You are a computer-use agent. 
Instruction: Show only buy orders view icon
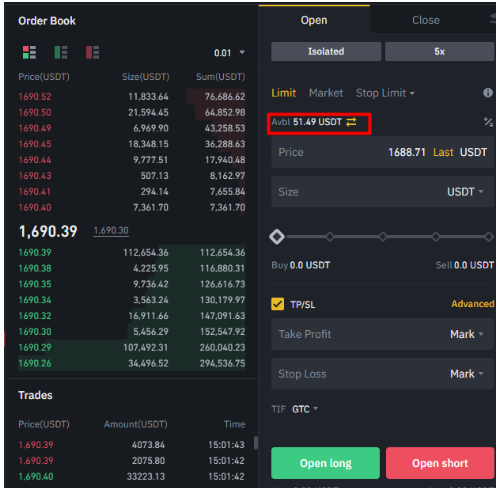pyautogui.click(x=61, y=52)
